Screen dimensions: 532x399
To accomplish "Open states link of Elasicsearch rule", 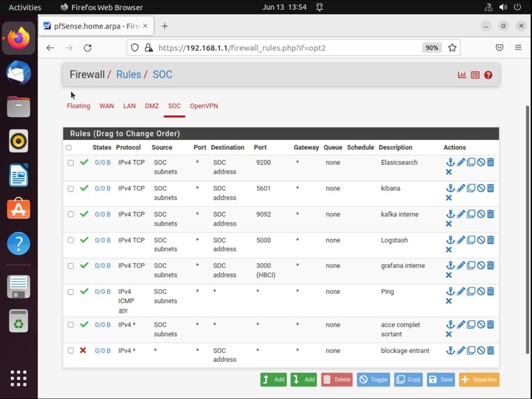I will coord(102,162).
